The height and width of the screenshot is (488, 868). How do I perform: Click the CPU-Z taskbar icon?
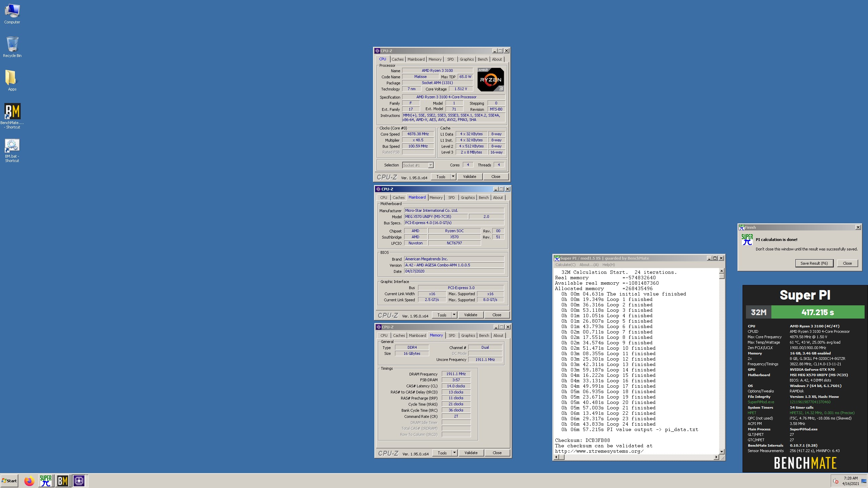coord(79,481)
